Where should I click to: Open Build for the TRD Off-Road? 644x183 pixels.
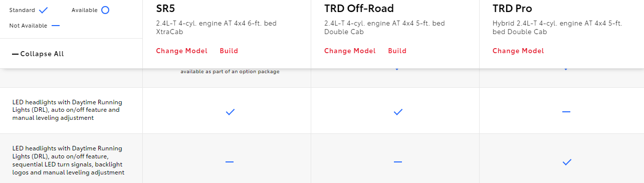point(397,51)
